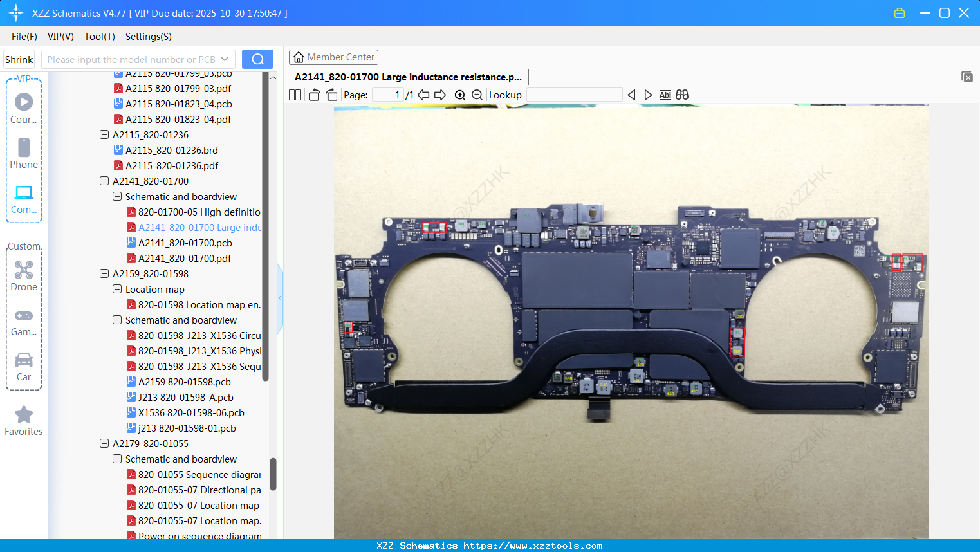980x552 pixels.
Task: Open A2141_820-01700.pcb file in tree
Action: point(185,243)
